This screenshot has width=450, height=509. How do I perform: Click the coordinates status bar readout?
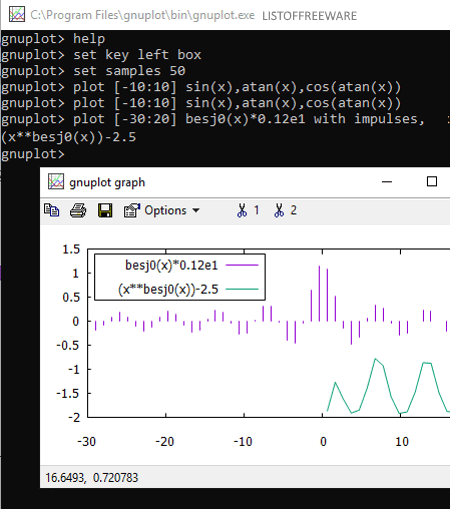(x=92, y=478)
